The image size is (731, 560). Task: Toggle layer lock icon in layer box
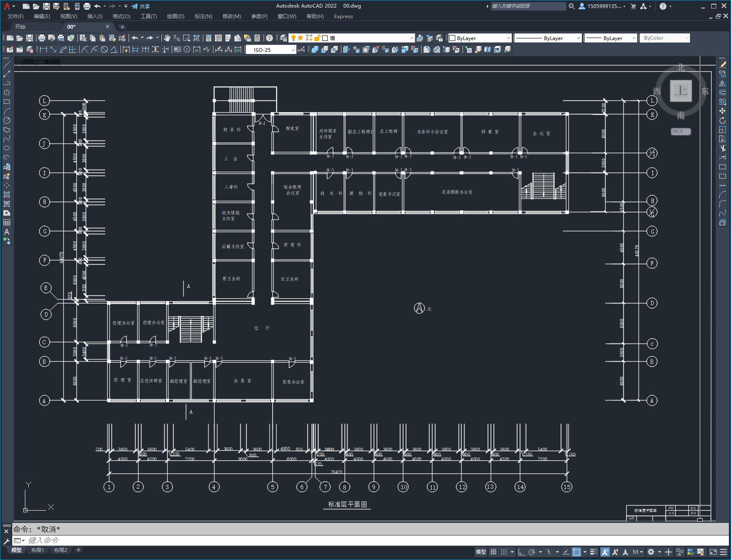coord(317,38)
